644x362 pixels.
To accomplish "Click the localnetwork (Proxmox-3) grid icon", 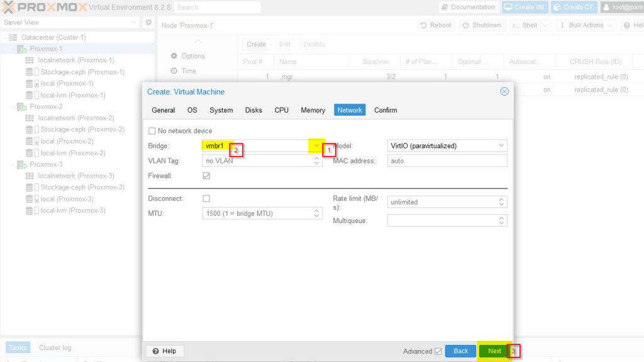I will [30, 176].
